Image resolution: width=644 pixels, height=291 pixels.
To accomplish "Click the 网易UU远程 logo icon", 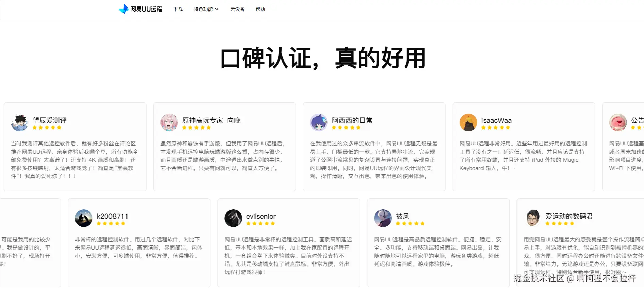I will 123,9.
